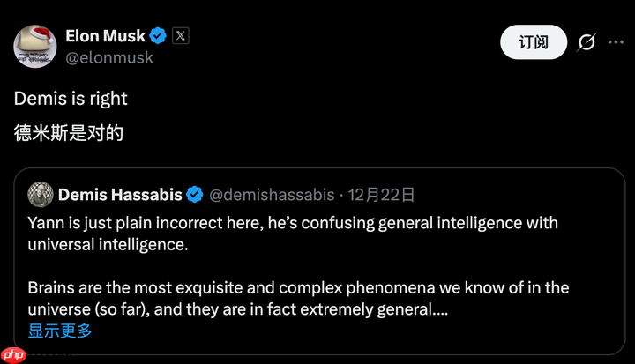Click the "Demis is right" tweet text

click(71, 99)
